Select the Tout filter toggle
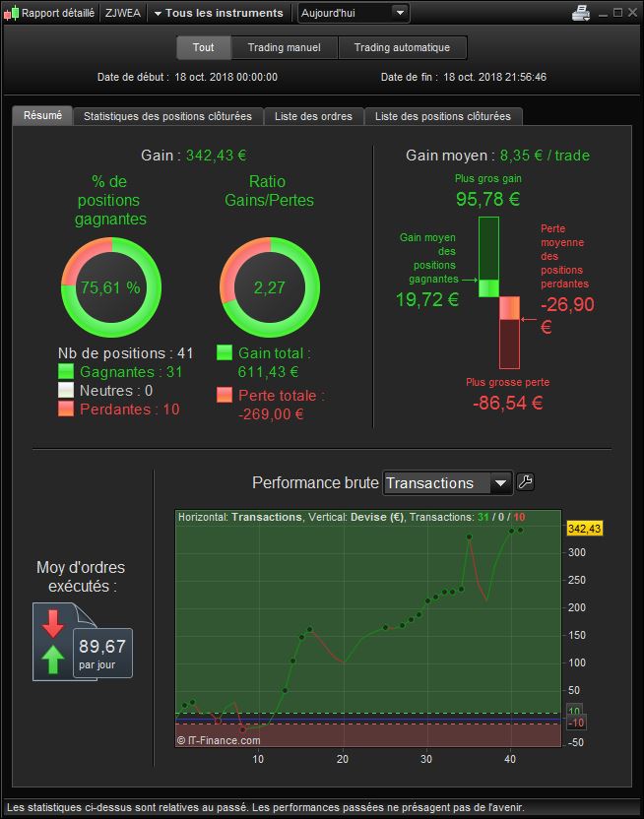644x819 pixels. [203, 47]
